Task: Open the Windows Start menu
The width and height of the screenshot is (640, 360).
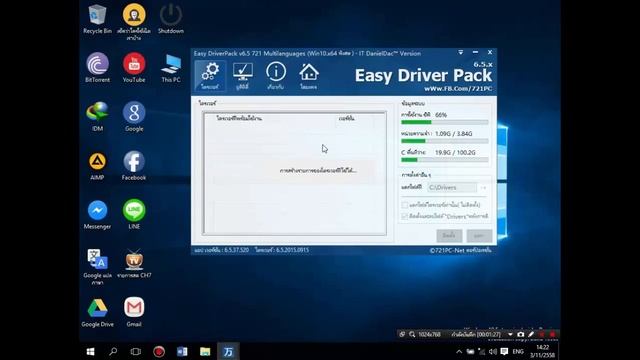Action: [91, 351]
